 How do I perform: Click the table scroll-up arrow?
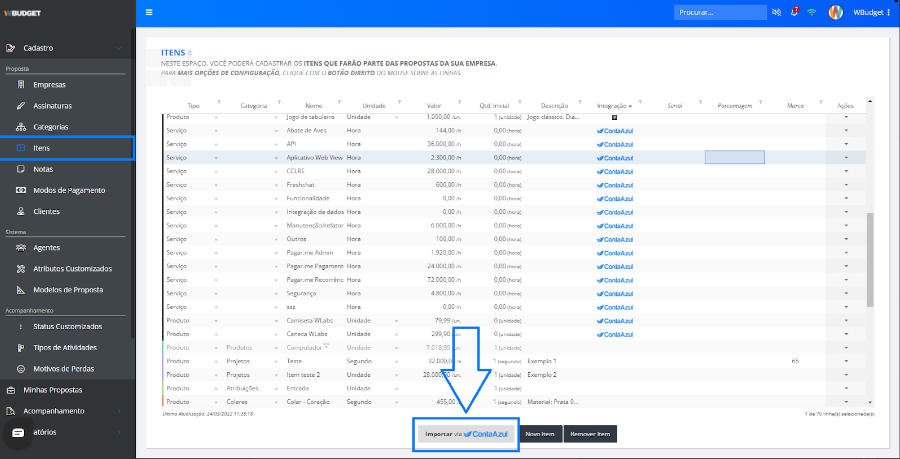pos(870,101)
